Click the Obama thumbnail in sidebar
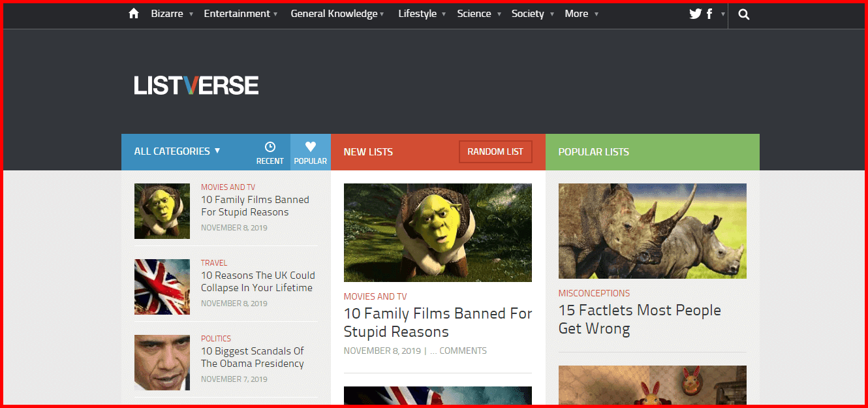868x408 pixels. pos(162,362)
